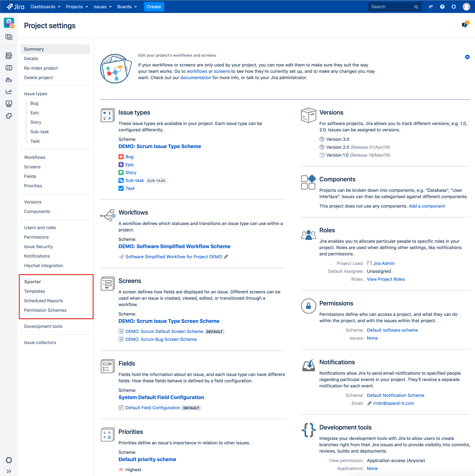Open Jira administration gear in top bar
The width and height of the screenshot is (475, 476).
(x=454, y=7)
